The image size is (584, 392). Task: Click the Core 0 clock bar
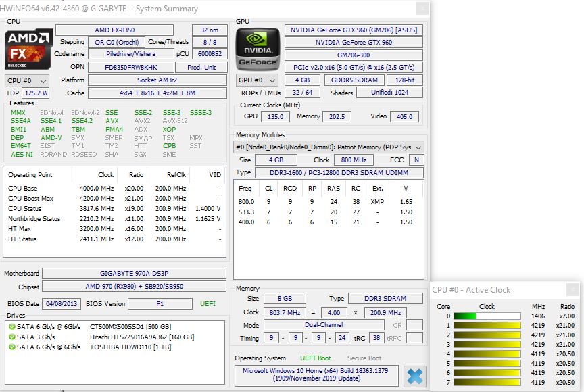(487, 316)
